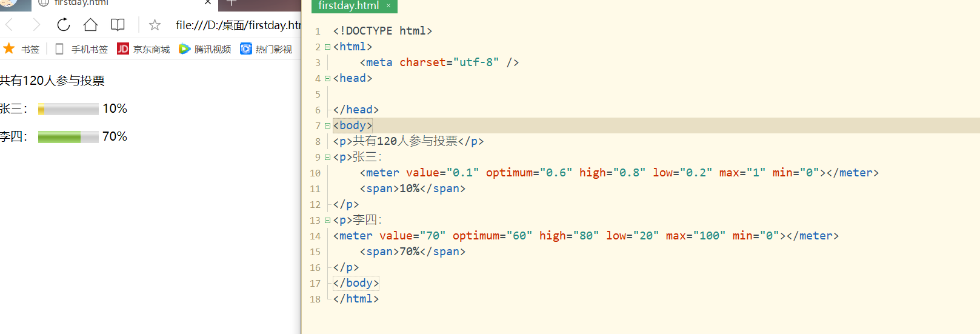Open a new browser tab

(231, 2)
